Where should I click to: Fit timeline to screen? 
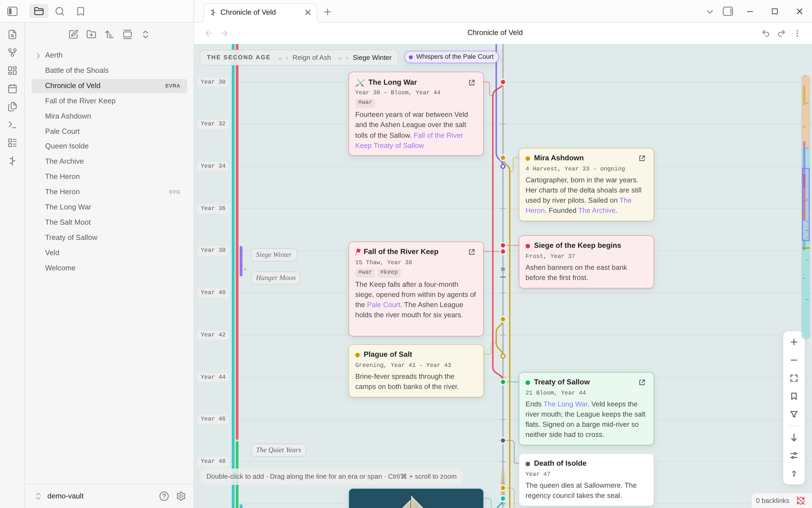[x=794, y=378]
